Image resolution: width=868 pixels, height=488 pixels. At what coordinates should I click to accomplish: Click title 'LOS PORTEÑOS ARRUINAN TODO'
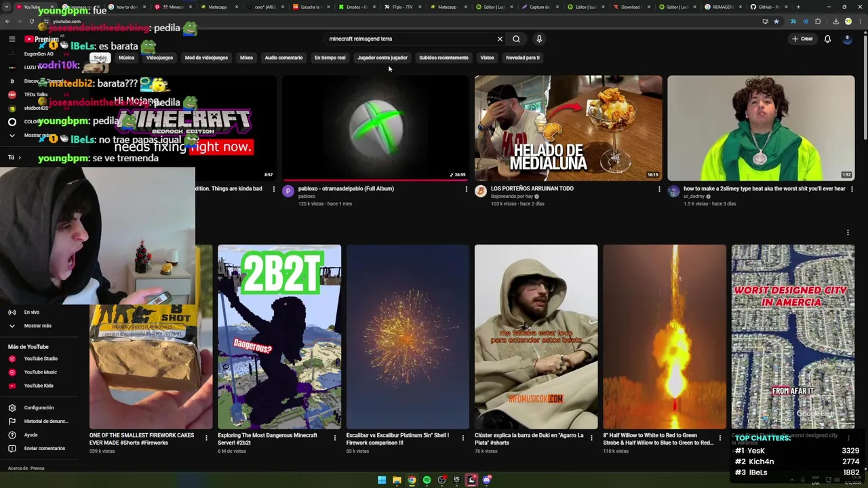point(532,188)
